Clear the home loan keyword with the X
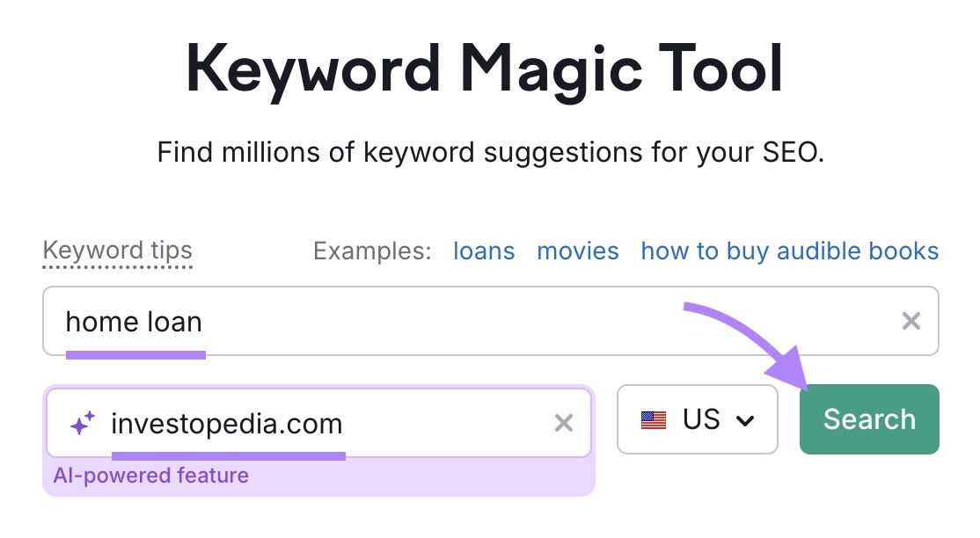The height and width of the screenshot is (538, 980). [x=912, y=322]
